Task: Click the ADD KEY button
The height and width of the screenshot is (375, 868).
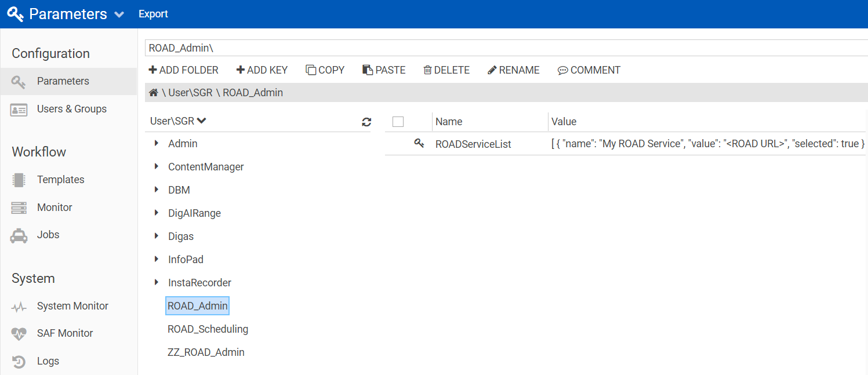Action: click(x=262, y=70)
